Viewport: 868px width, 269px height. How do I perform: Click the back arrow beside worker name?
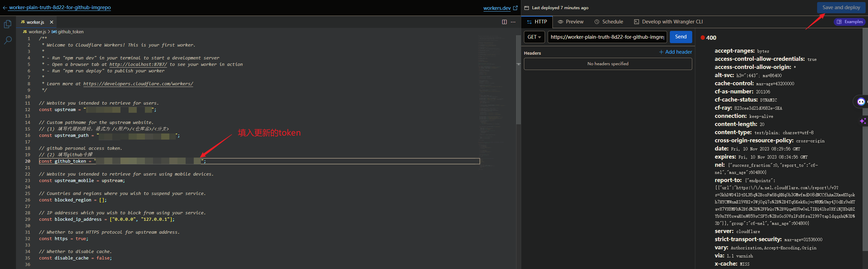[x=5, y=8]
